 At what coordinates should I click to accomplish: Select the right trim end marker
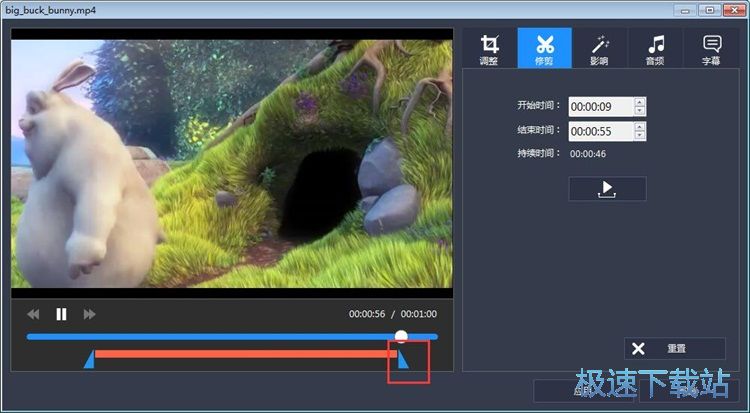pyautogui.click(x=403, y=359)
